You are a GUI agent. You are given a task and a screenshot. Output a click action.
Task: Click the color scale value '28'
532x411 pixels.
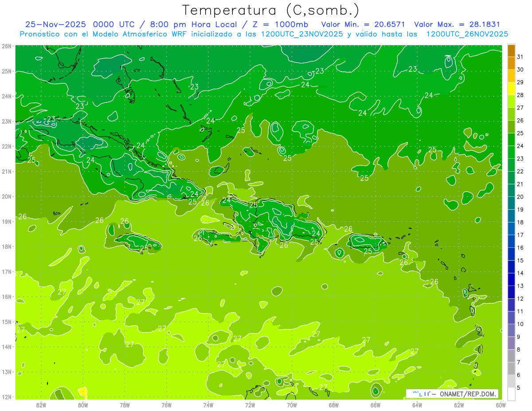(520, 95)
